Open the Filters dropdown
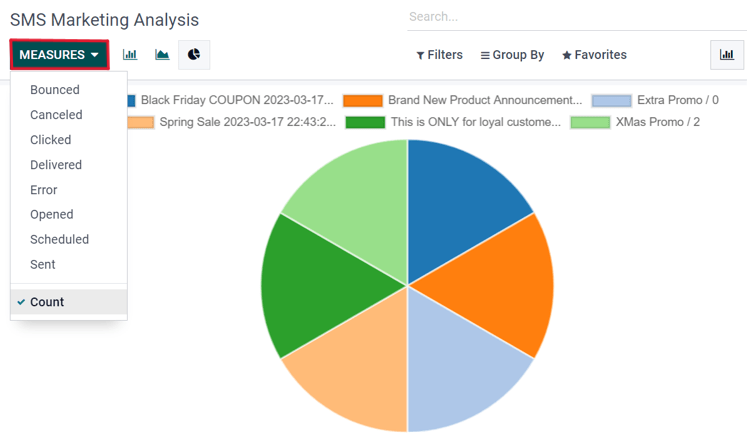Viewport: 747px width, 433px height. click(440, 55)
